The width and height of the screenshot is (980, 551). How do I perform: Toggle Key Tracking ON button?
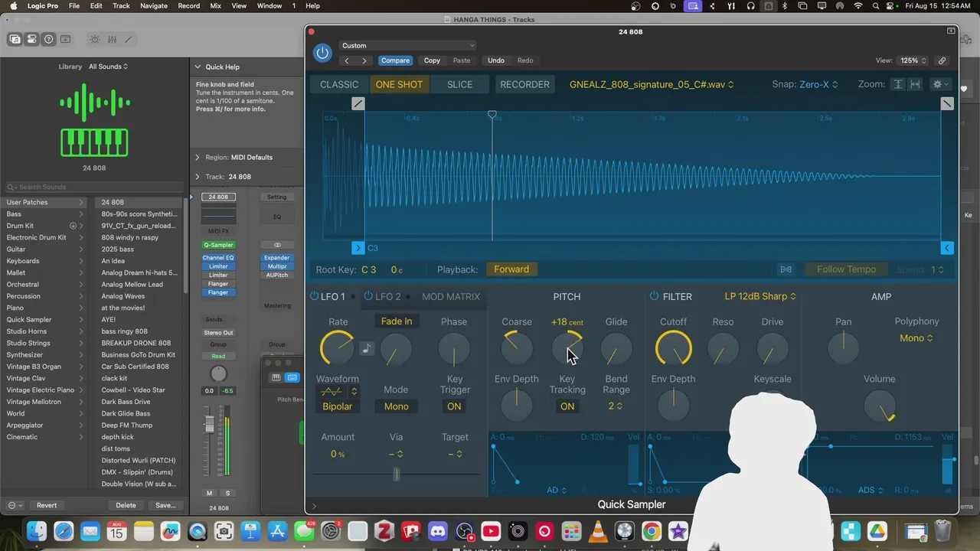[567, 406]
